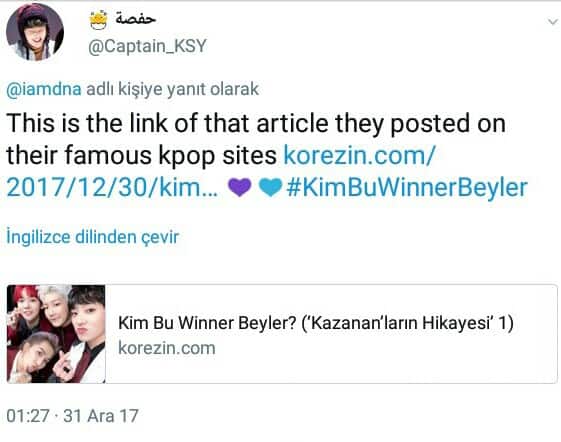The height and width of the screenshot is (442, 561).
Task: Select the Arabic display name text
Action: point(135,19)
